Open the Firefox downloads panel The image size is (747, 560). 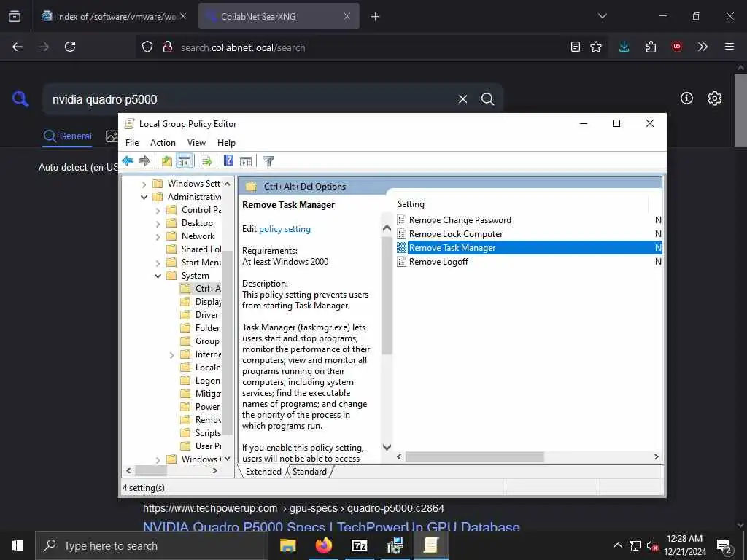[x=624, y=47]
